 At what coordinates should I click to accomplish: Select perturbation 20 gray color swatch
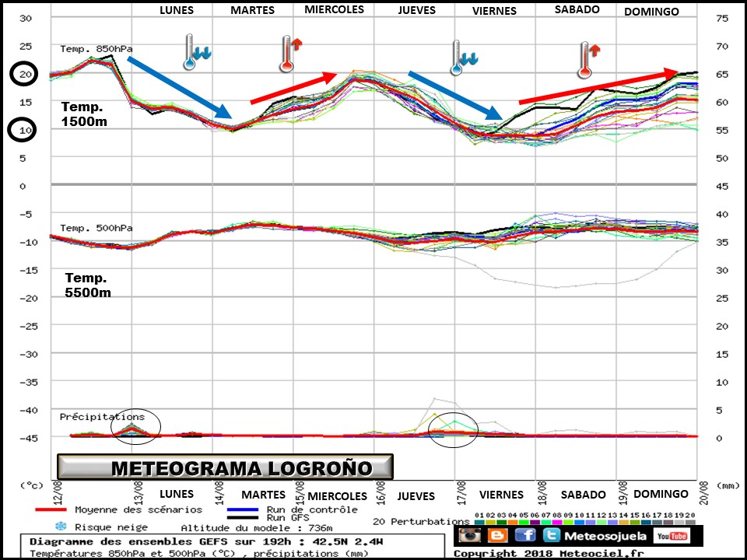coord(690,523)
